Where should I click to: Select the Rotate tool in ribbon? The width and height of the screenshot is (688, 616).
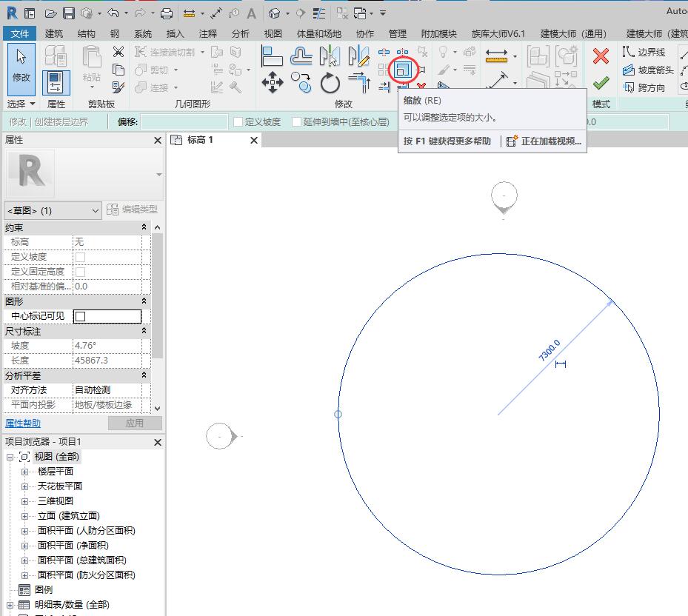pyautogui.click(x=330, y=83)
